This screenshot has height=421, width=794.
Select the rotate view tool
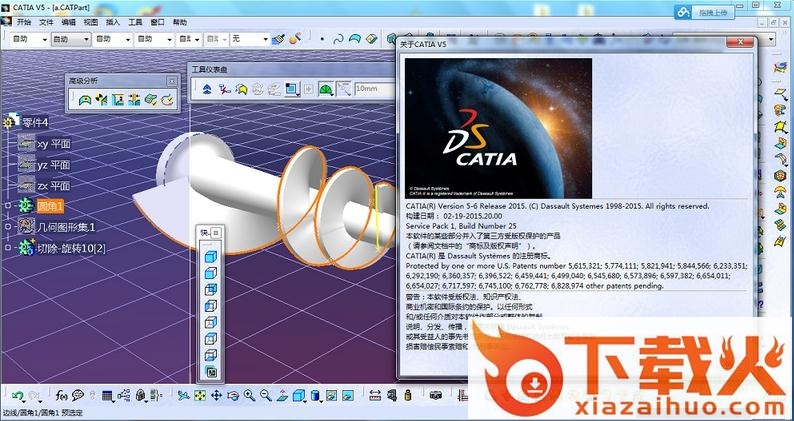pyautogui.click(x=233, y=396)
